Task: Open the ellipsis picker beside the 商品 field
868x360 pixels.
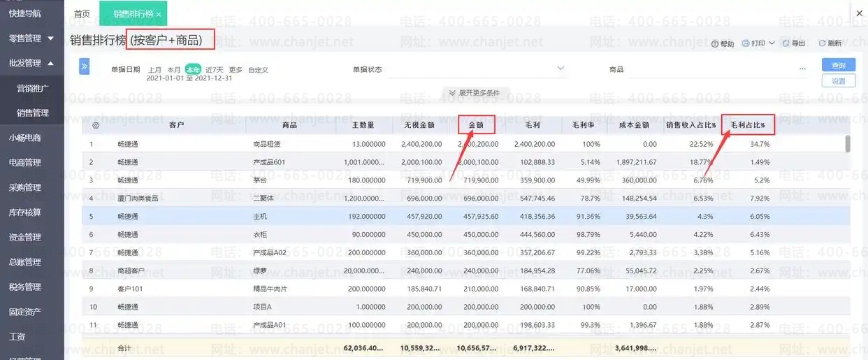Action: 802,69
